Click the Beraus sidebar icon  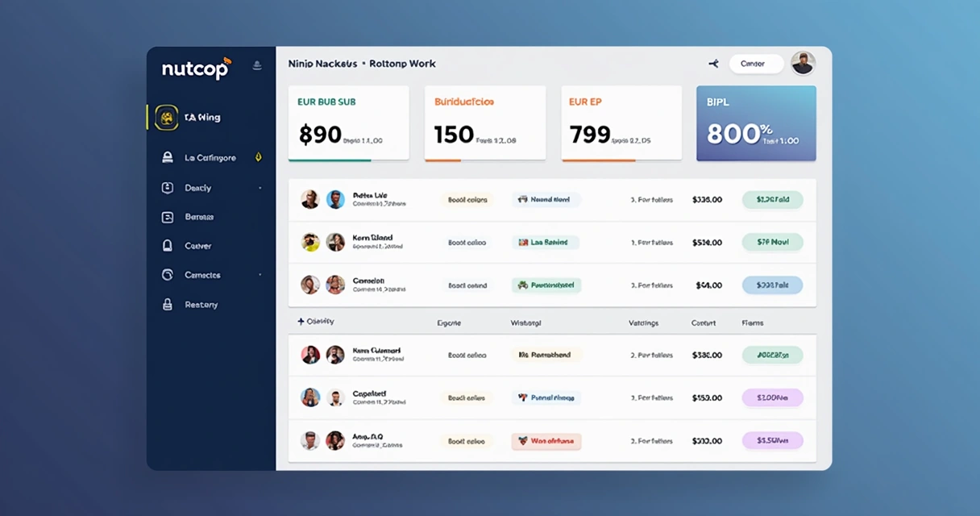point(168,217)
